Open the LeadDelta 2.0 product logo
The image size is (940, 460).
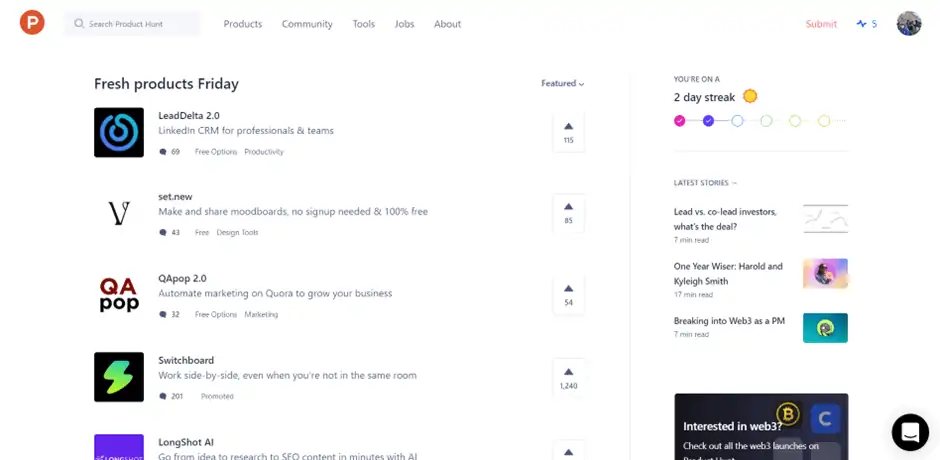click(119, 133)
